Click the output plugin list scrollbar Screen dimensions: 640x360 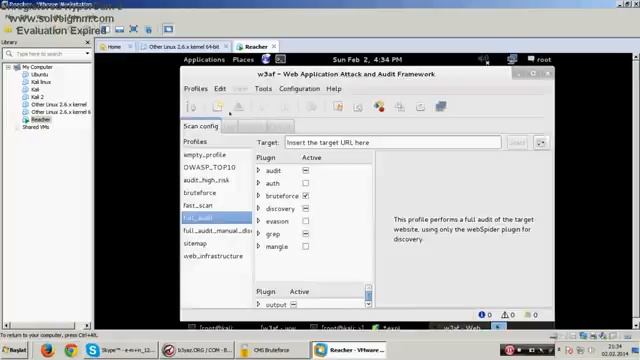point(369,296)
